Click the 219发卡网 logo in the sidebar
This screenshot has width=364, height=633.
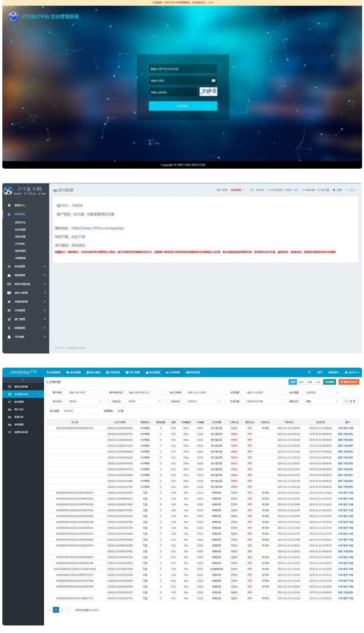(25, 190)
